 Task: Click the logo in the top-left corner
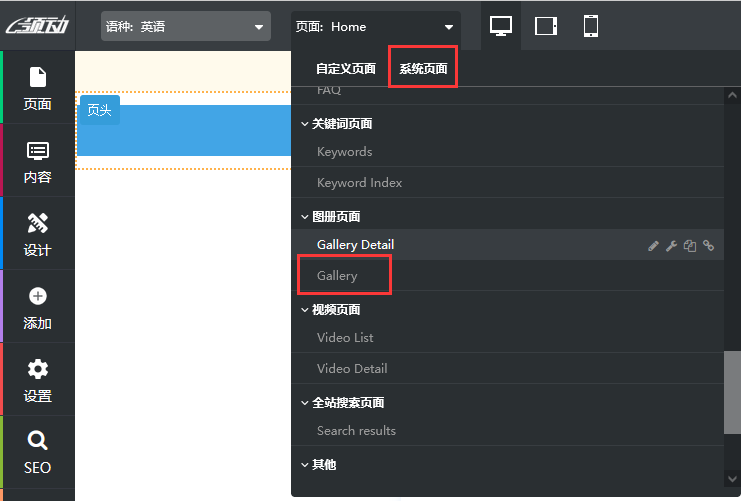click(x=37, y=26)
